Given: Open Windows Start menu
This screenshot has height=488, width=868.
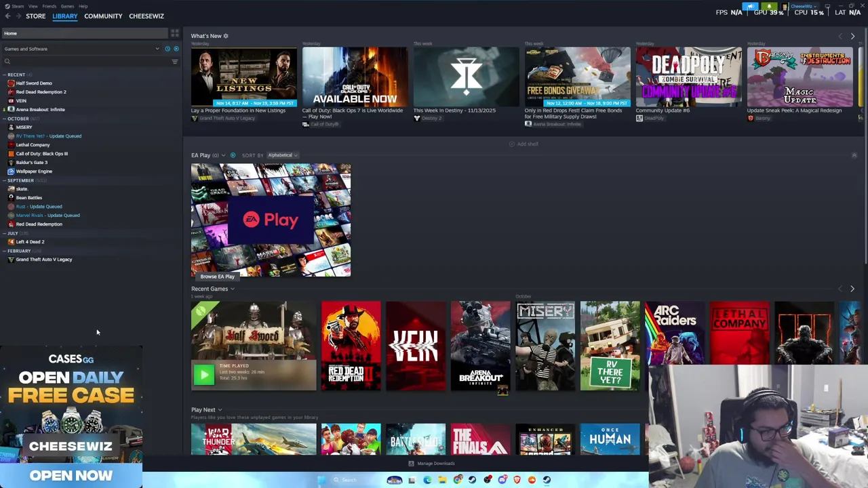Looking at the screenshot, I should (322, 480).
